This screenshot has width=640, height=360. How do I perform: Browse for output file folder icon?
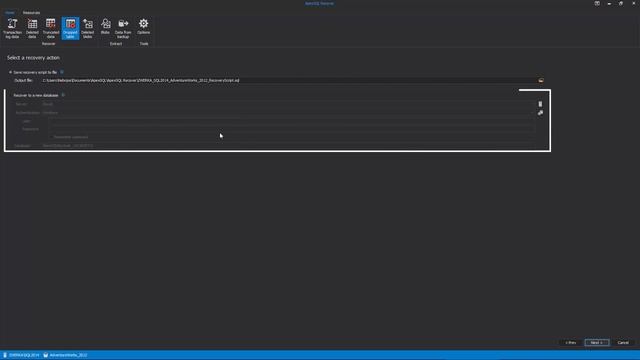tap(541, 80)
